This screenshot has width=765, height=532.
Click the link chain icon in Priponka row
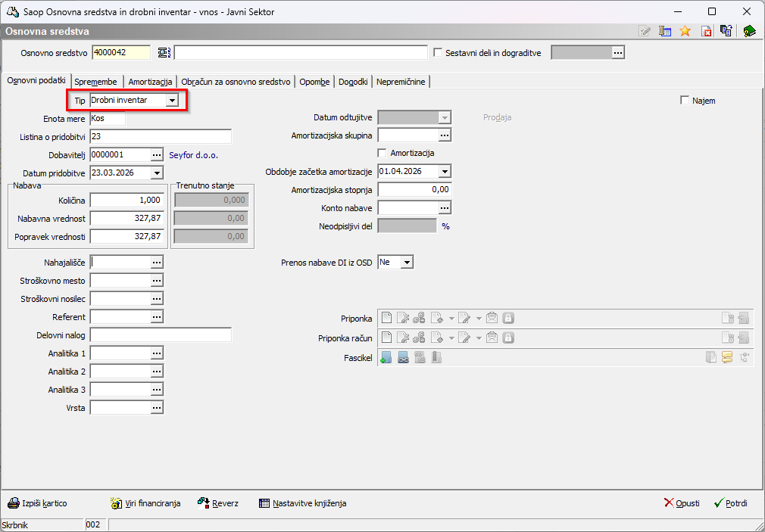tap(419, 319)
